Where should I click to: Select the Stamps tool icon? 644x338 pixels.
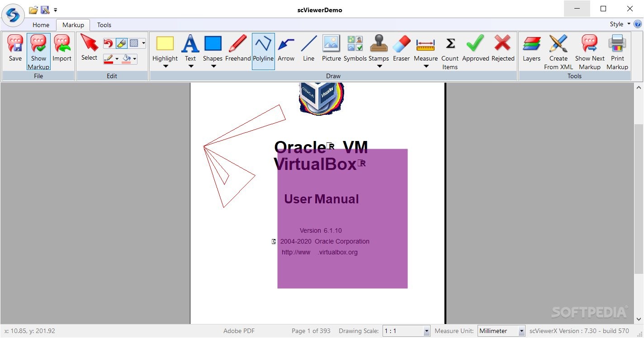click(x=379, y=43)
